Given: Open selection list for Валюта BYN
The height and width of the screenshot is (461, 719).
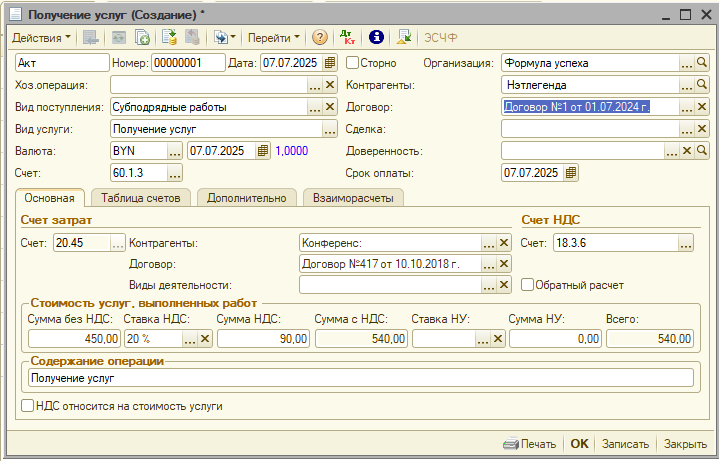Looking at the screenshot, I should 175,150.
